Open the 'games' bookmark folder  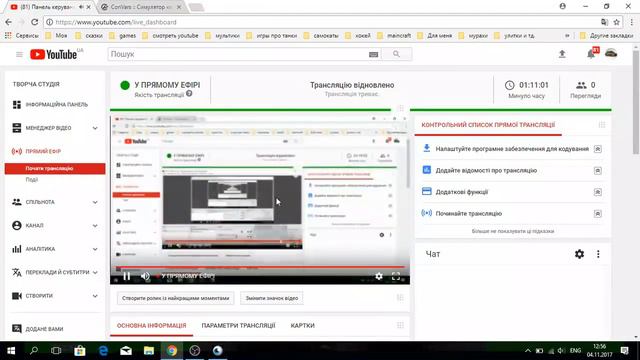click(122, 36)
